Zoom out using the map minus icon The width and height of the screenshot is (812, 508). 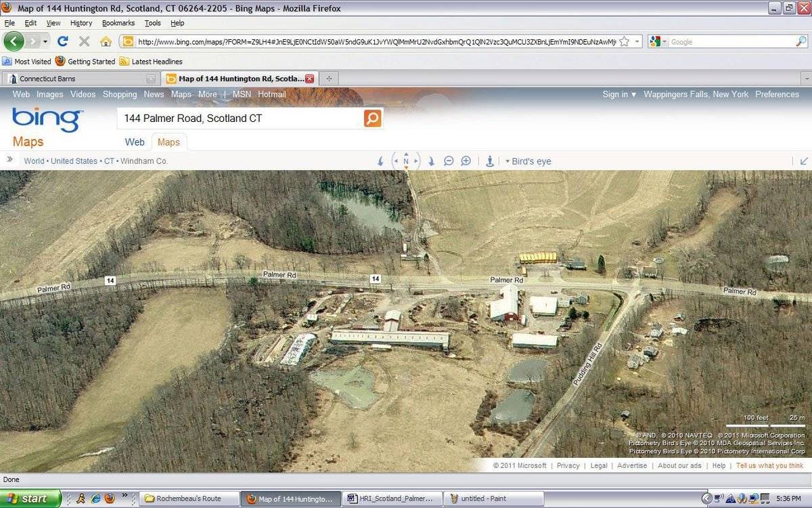click(x=449, y=161)
